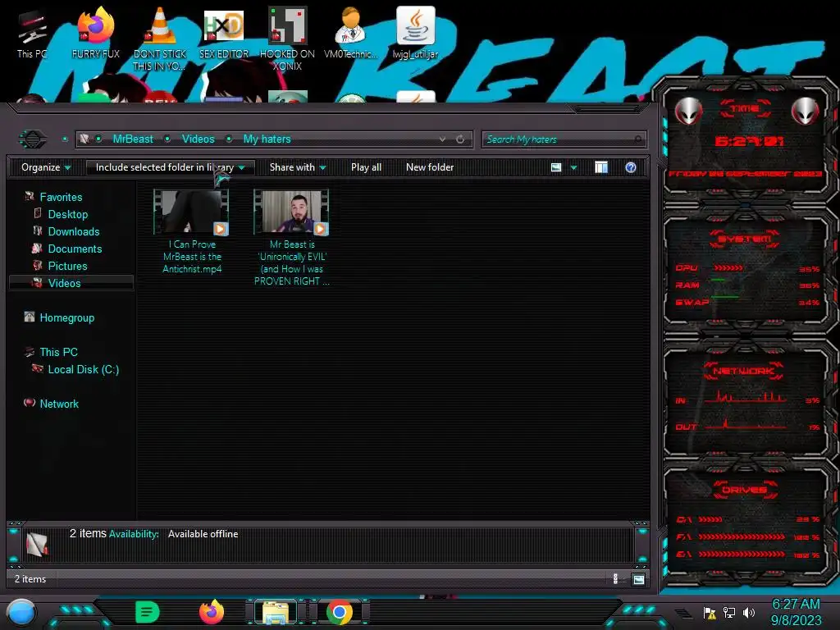
Task: Click the SYSTEM gadget header
Action: 744,239
